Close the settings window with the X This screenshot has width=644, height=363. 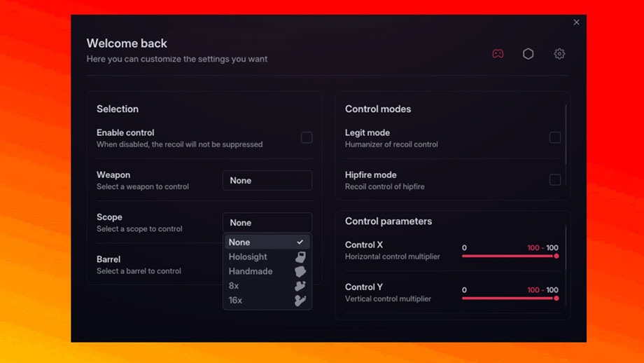(x=577, y=22)
